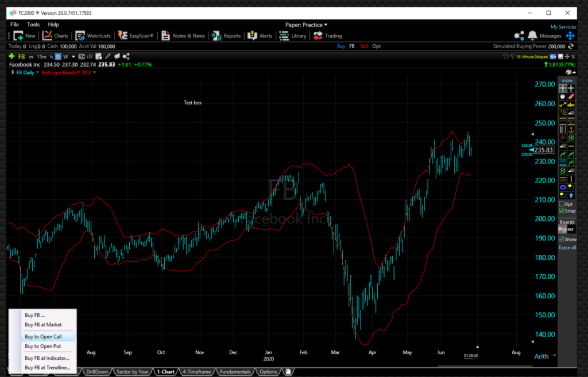
Task: Uncheck the Snap checkbox
Action: click(562, 211)
